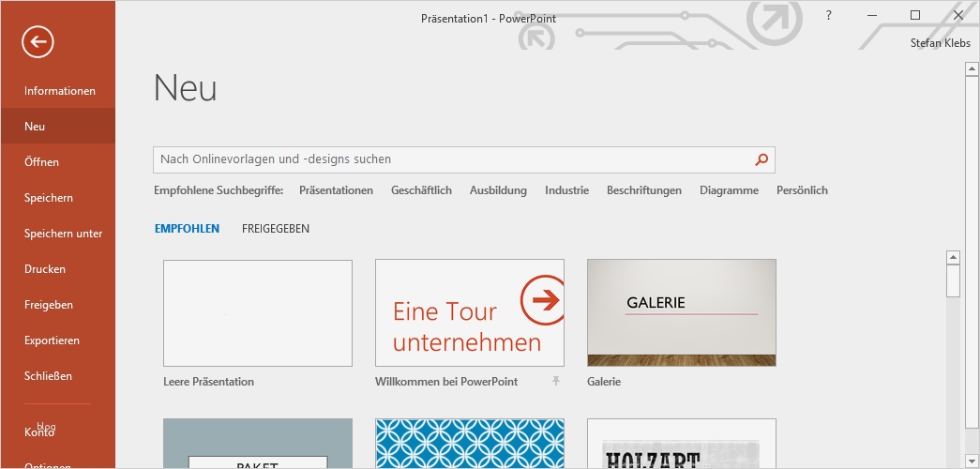The height and width of the screenshot is (469, 980).
Task: Click the outer scrollbar up arrow
Action: pos(972,68)
